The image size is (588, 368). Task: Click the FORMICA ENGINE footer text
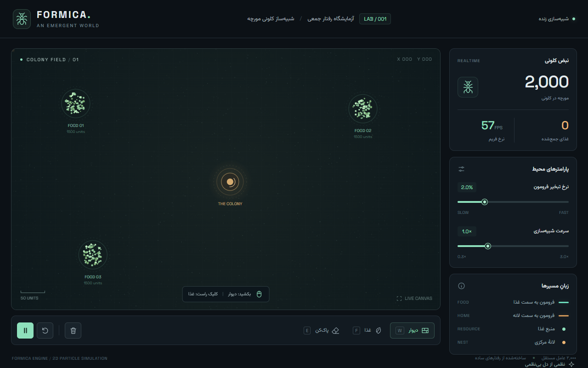coord(60,358)
